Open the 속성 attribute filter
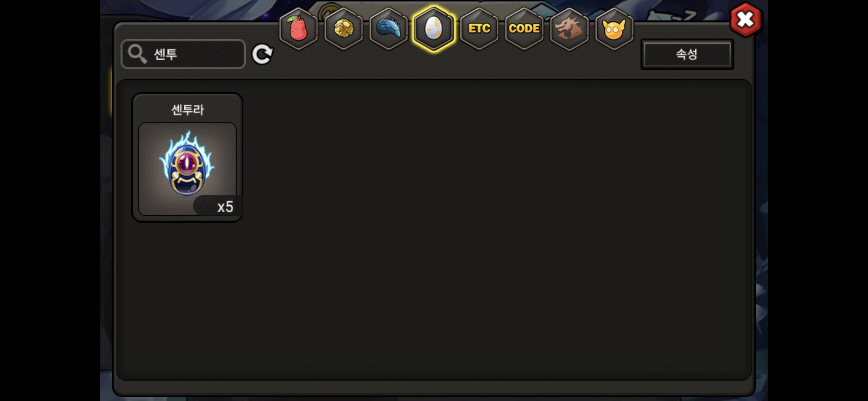This screenshot has height=401, width=868. (x=687, y=54)
